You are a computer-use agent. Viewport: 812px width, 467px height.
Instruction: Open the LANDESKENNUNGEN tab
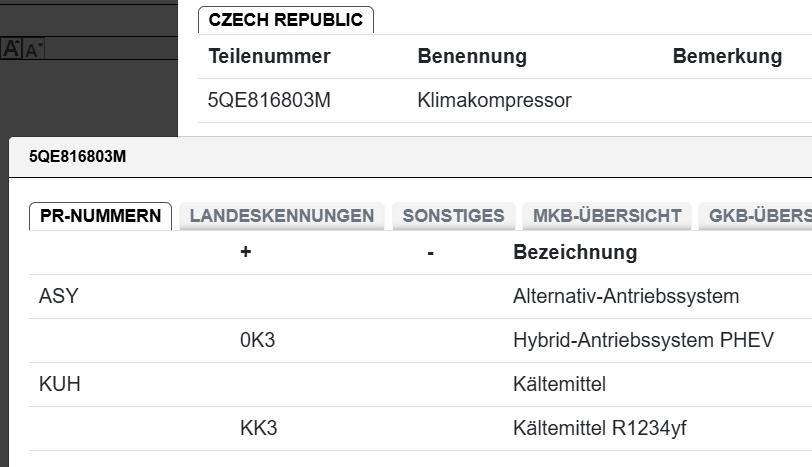281,216
